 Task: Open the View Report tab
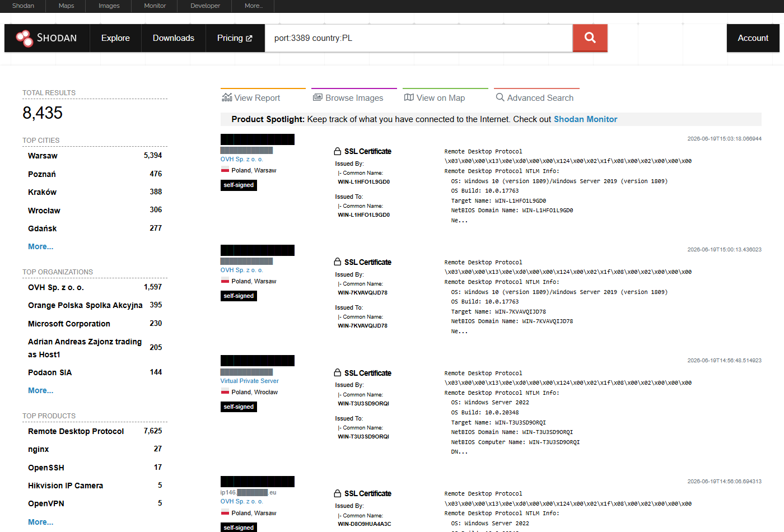coord(263,97)
